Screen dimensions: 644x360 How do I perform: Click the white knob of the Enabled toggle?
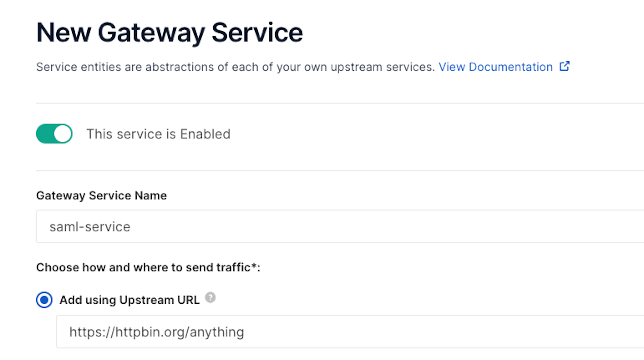(63, 134)
